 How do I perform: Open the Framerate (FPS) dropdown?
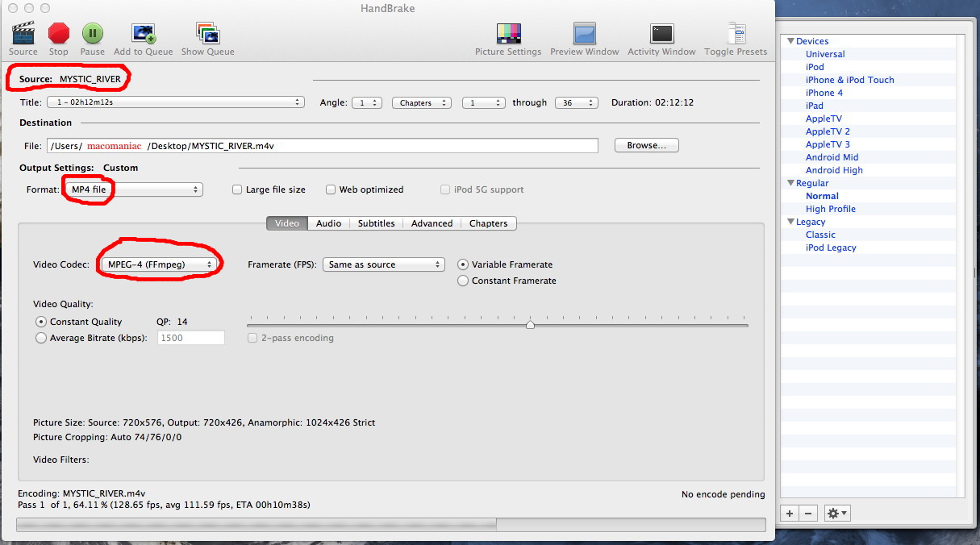pos(384,264)
